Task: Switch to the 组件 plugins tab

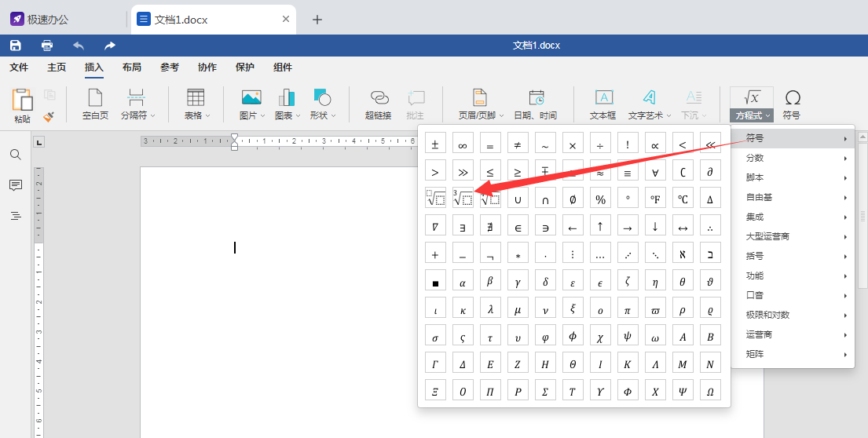Action: click(x=282, y=67)
